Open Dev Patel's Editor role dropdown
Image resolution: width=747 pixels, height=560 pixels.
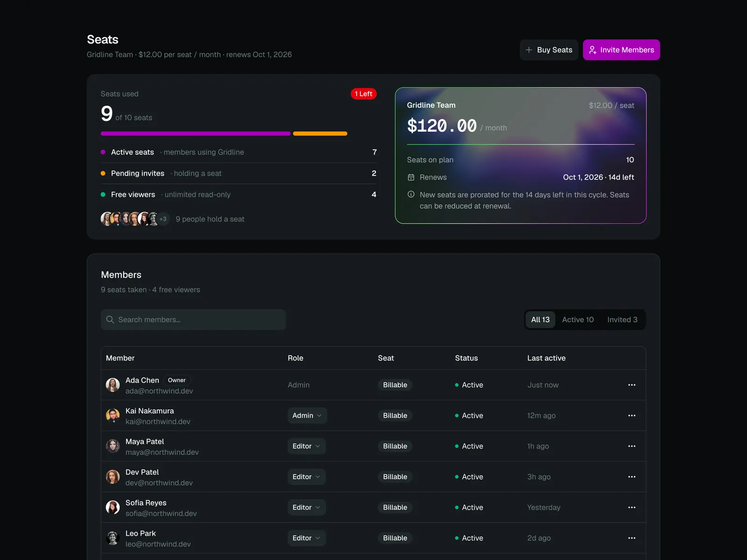click(x=306, y=477)
